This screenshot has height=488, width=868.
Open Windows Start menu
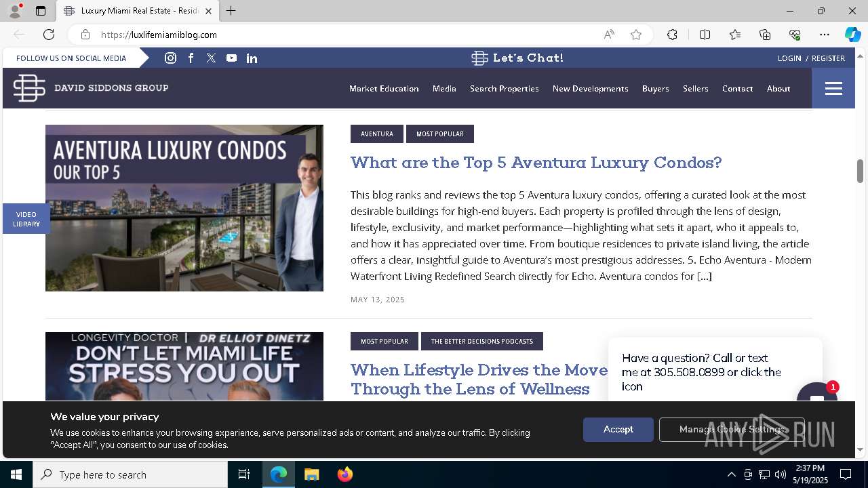tap(16, 474)
